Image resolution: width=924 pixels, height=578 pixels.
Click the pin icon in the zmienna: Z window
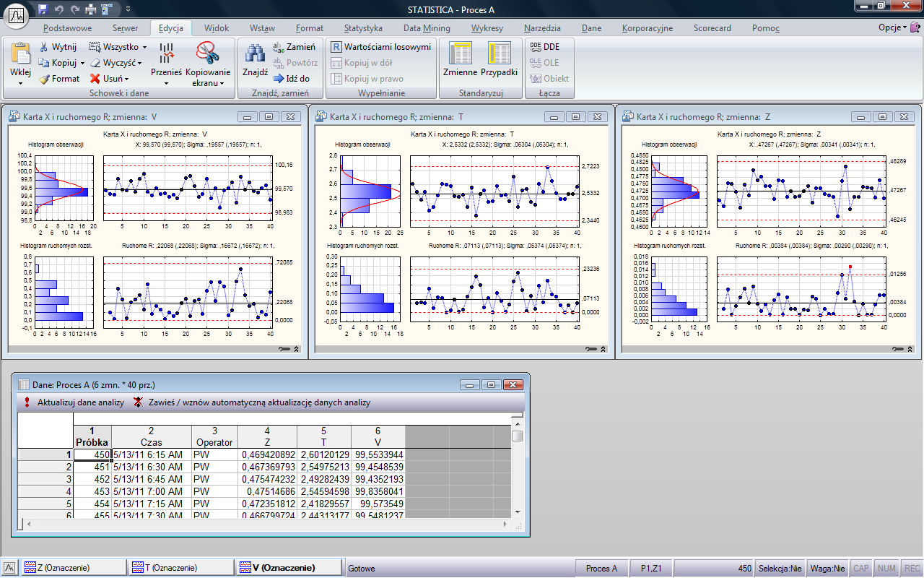pyautogui.click(x=897, y=349)
